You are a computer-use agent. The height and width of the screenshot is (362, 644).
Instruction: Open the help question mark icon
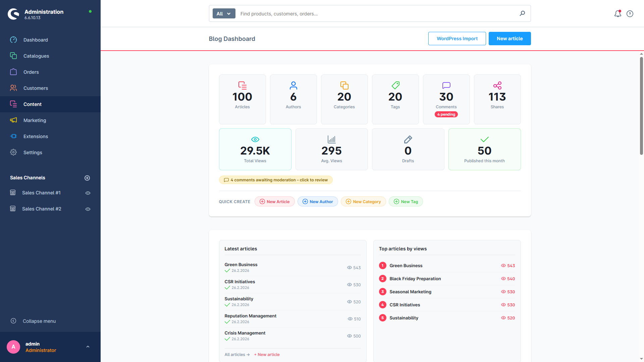pyautogui.click(x=630, y=14)
